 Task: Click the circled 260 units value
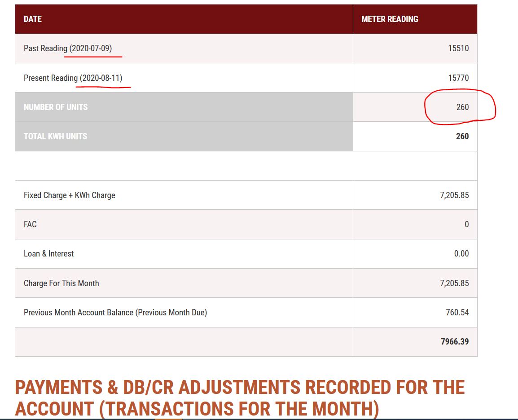462,107
